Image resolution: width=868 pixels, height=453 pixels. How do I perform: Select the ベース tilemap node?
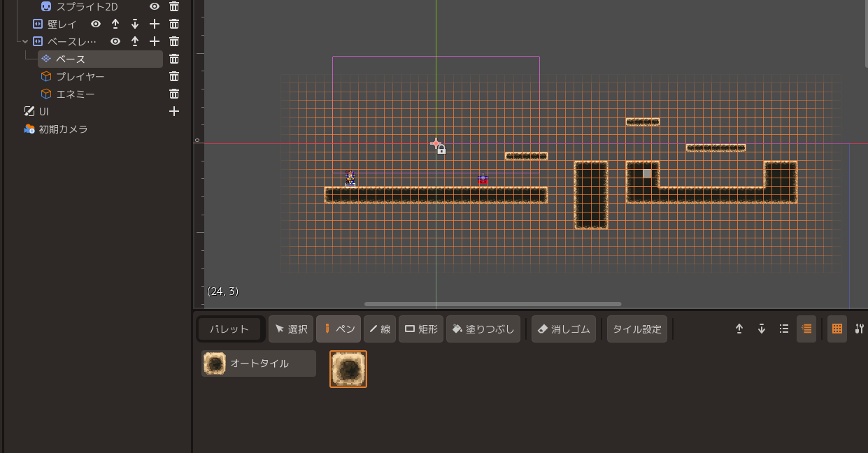pyautogui.click(x=100, y=59)
